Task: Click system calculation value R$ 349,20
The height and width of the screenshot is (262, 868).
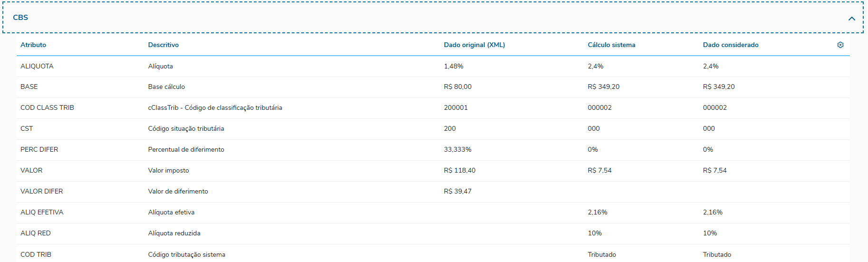Action: point(603,87)
